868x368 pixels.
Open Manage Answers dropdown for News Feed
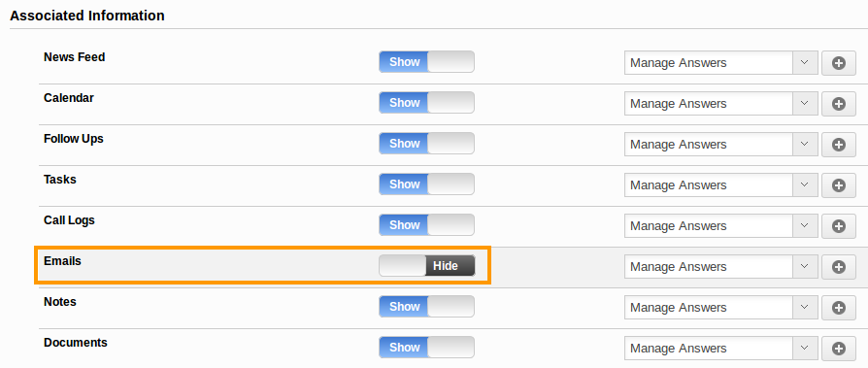tap(720, 63)
